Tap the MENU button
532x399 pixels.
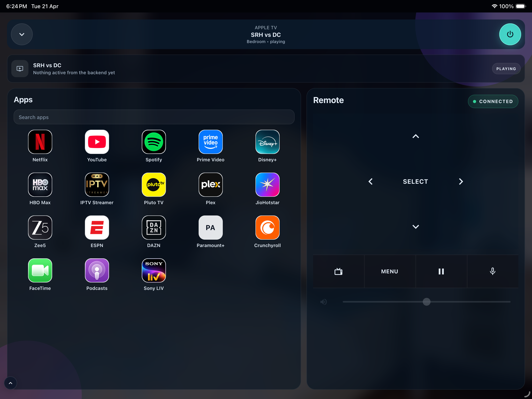pyautogui.click(x=390, y=271)
